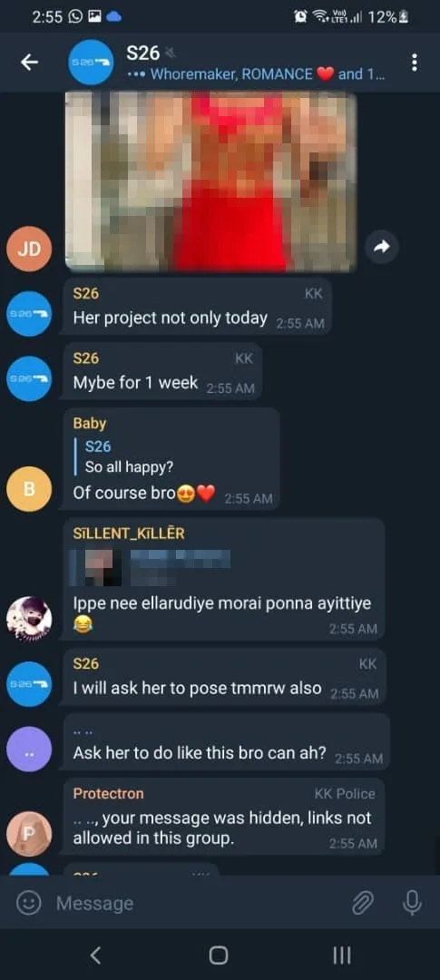
Task: Open Android recent apps button
Action: click(x=341, y=955)
